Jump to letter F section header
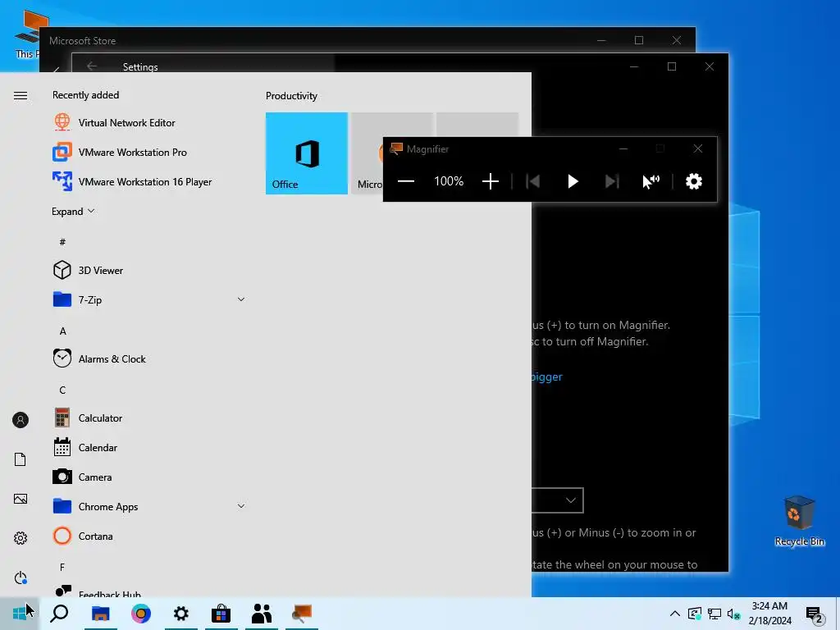The image size is (840, 630). coord(62,567)
